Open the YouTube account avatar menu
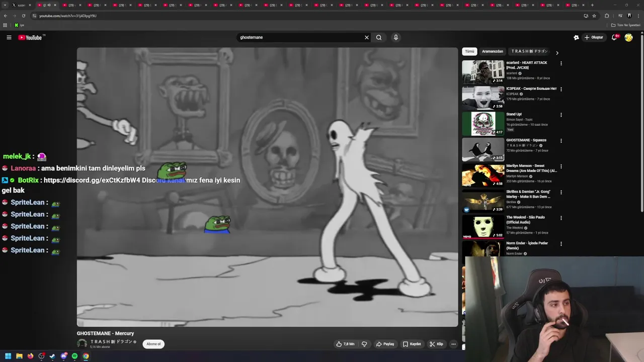 click(x=628, y=37)
